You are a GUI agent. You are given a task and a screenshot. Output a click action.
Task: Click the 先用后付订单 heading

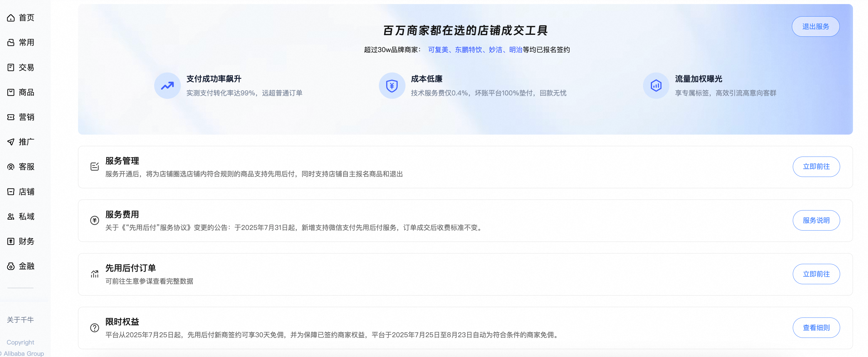131,268
